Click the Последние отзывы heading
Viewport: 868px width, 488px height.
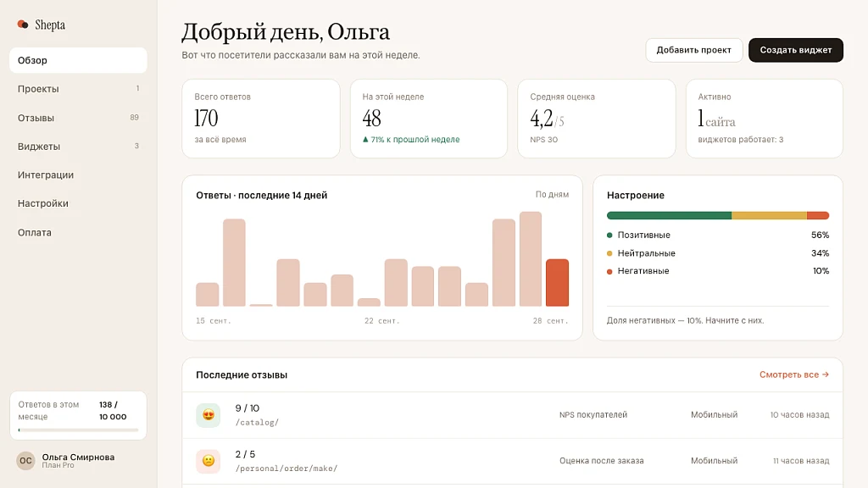pos(242,374)
